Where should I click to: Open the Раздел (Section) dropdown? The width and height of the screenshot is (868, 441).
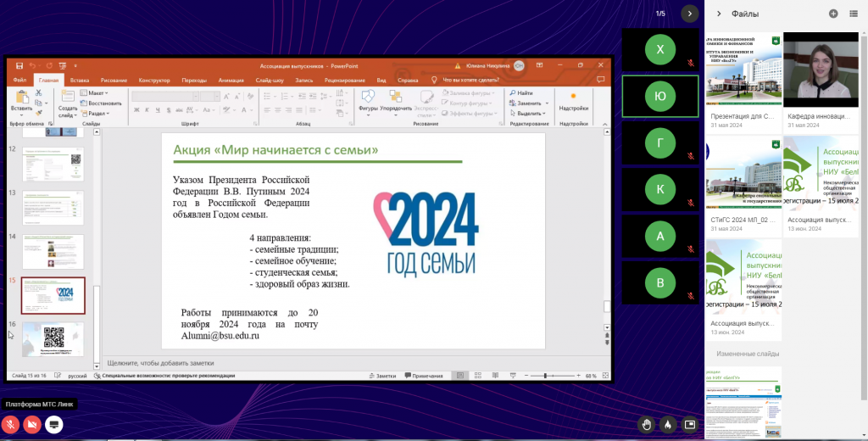[x=95, y=114]
